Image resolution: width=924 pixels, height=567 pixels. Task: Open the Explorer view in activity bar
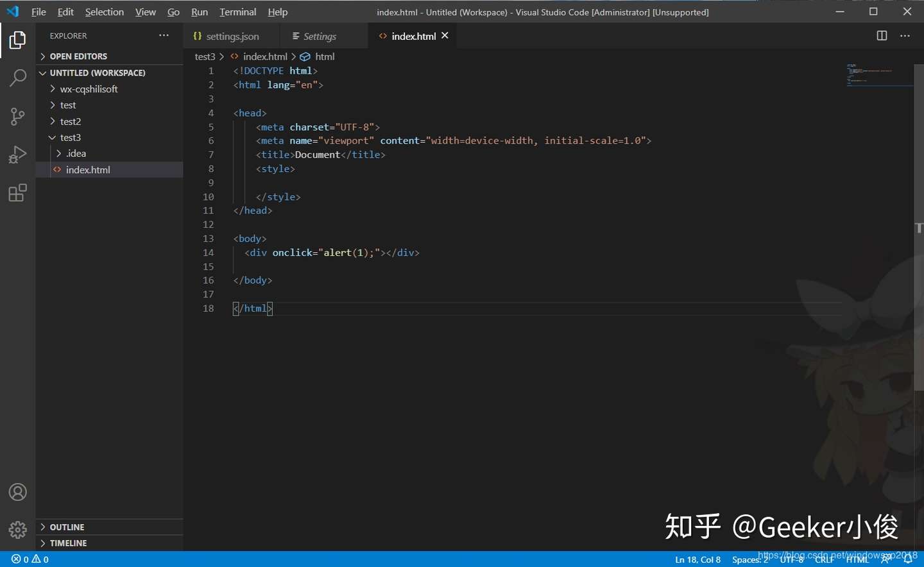(17, 40)
